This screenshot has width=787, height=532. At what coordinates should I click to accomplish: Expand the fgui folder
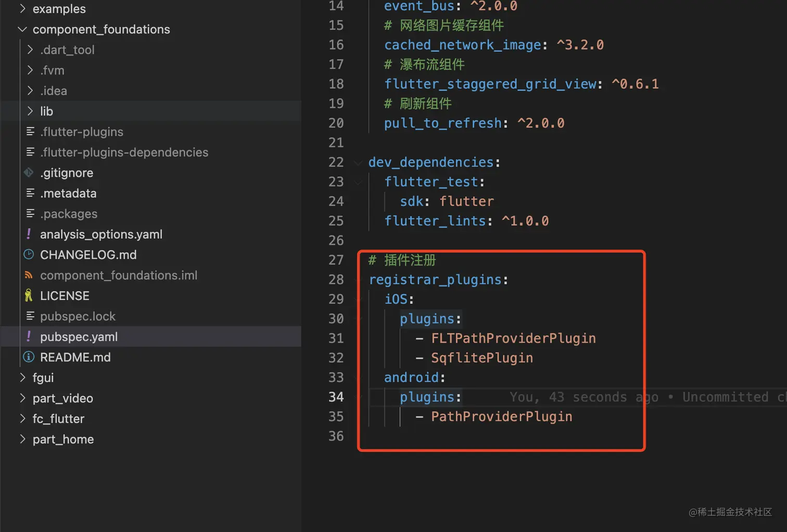(22, 378)
